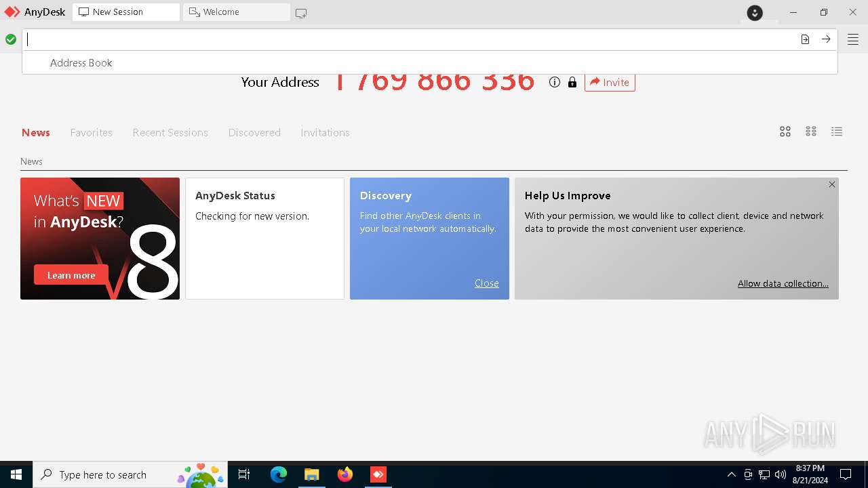This screenshot has height=488, width=868.
Task: Switch to the Welcome tab
Action: (x=236, y=12)
